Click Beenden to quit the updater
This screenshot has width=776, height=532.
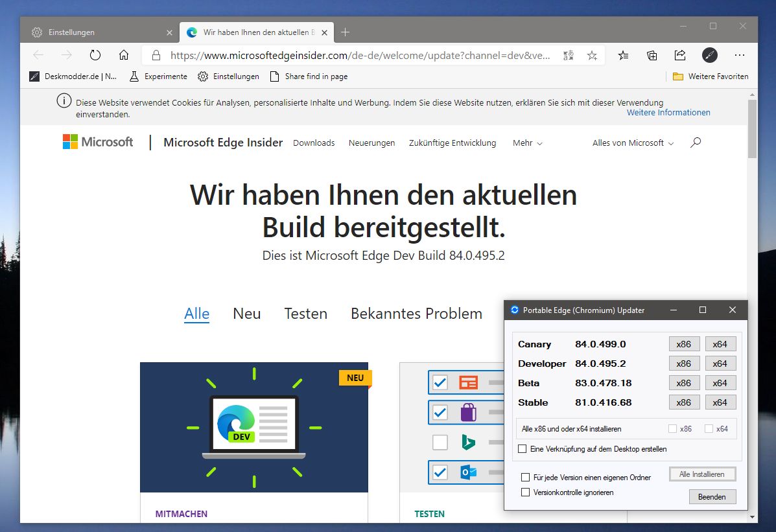(712, 497)
